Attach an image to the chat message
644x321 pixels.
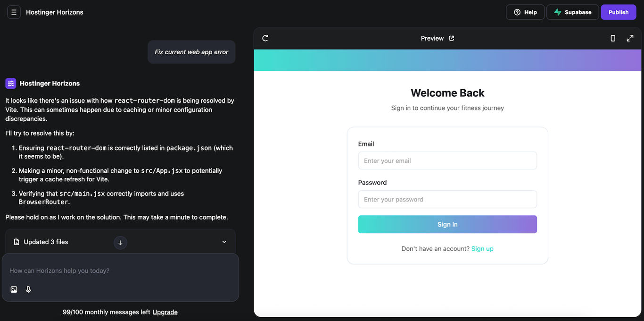pyautogui.click(x=14, y=289)
